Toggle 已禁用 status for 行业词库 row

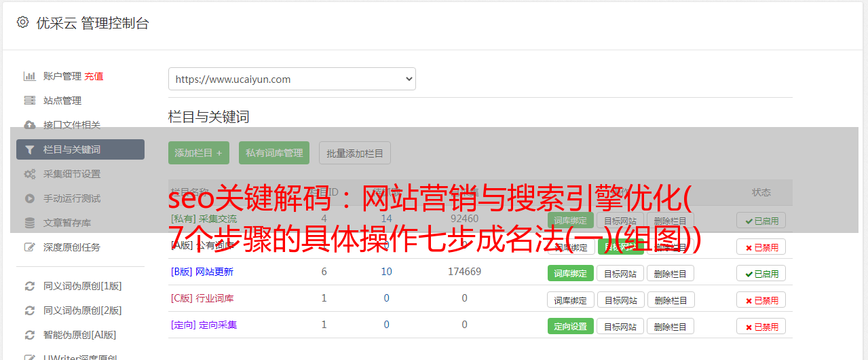761,300
